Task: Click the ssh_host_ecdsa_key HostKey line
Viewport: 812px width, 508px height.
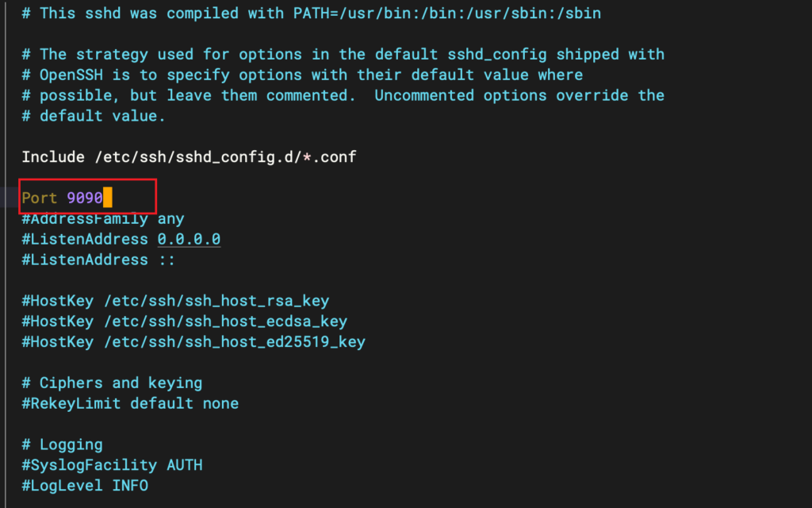Action: (x=184, y=321)
